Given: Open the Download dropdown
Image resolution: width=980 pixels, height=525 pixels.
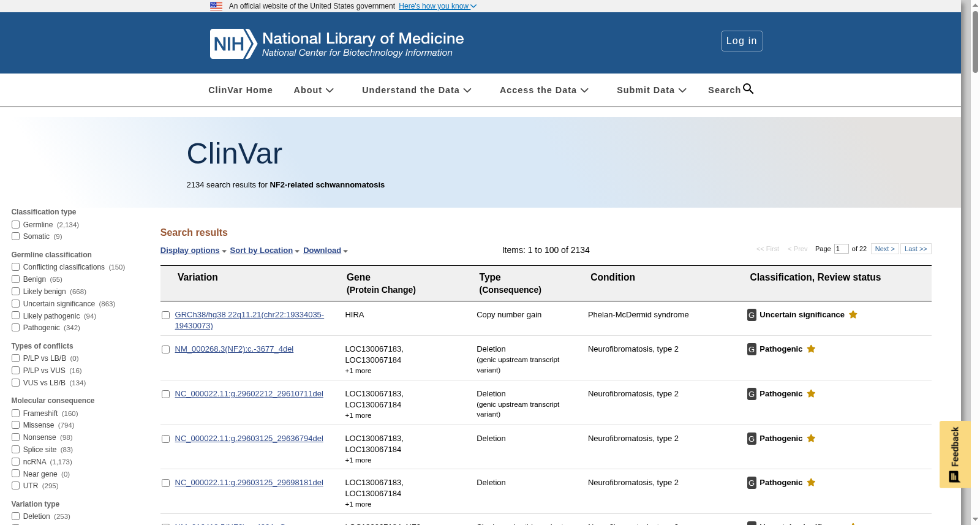Looking at the screenshot, I should coord(325,251).
